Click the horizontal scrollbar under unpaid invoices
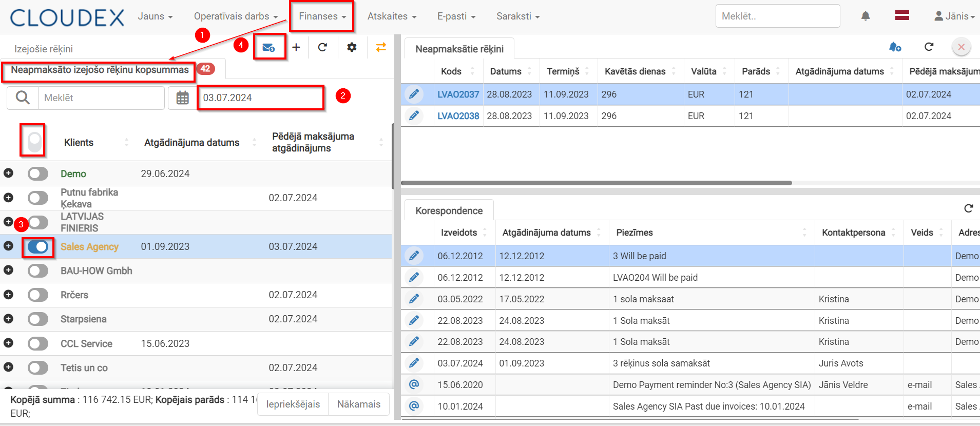Viewport: 980px width, 426px height. 596,183
